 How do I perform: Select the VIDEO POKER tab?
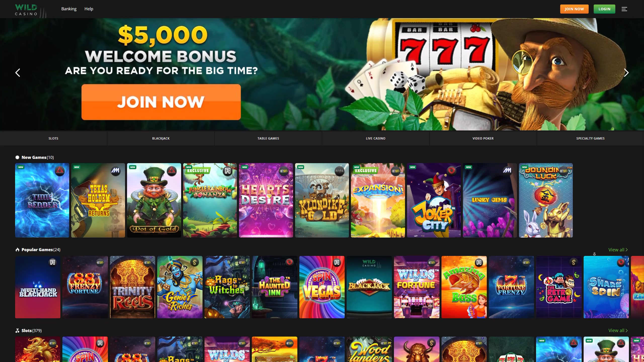pos(483,138)
